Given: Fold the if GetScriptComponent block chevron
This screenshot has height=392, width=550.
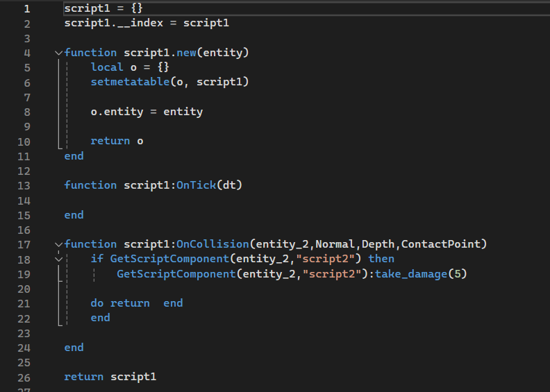Looking at the screenshot, I should tap(58, 259).
